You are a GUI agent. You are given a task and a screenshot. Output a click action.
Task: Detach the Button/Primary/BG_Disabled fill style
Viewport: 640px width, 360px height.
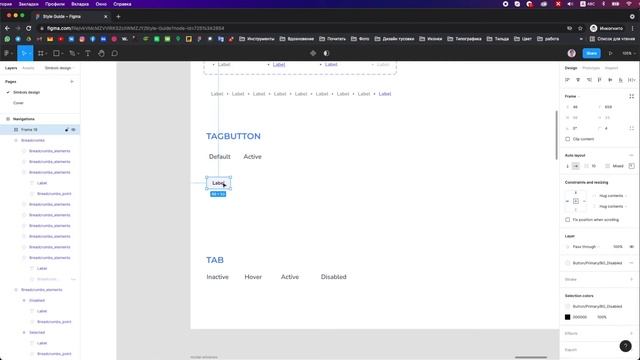[631, 263]
